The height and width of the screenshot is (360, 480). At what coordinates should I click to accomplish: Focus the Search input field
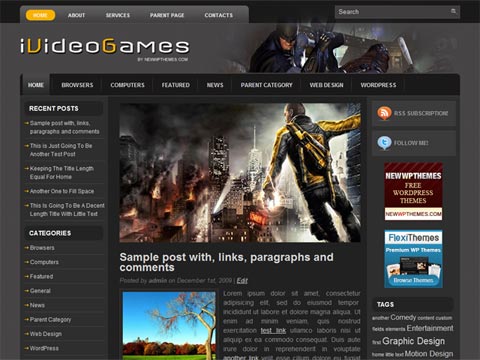coord(393,12)
